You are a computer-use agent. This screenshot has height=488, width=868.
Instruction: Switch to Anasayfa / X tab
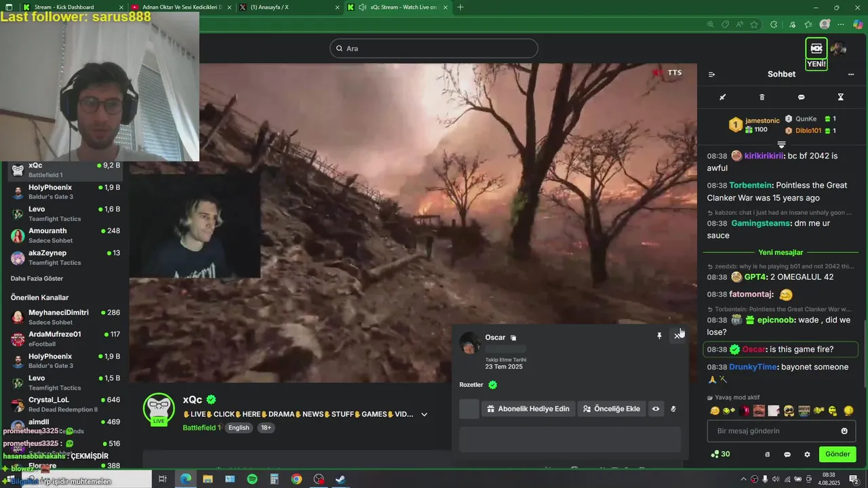[x=289, y=7]
